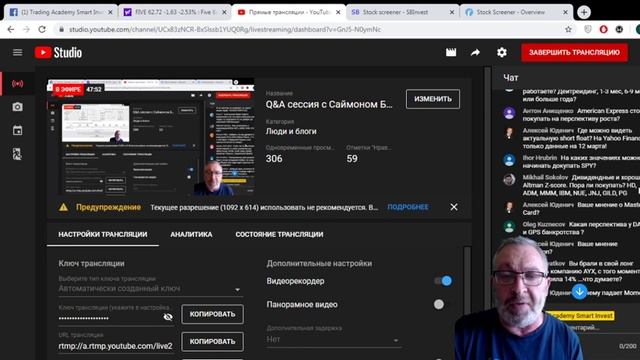Switch to Состояние трансляции tab

tap(279, 234)
